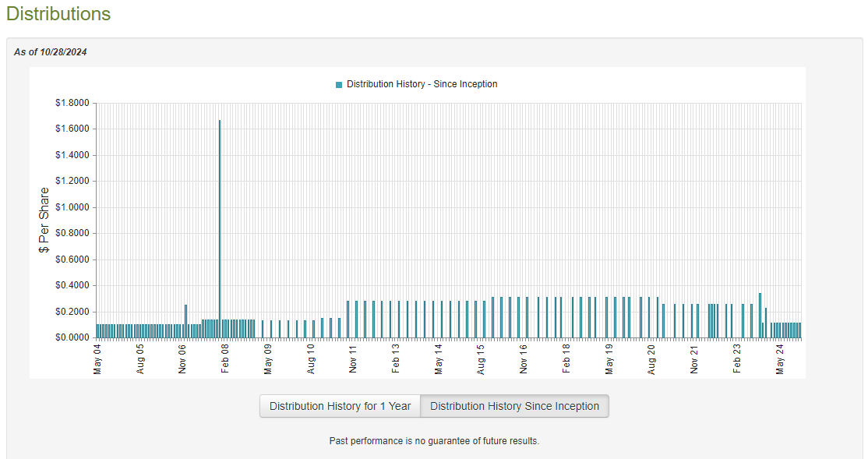Click the Aug 15 x-axis label
This screenshot has height=459, width=868.
point(481,359)
